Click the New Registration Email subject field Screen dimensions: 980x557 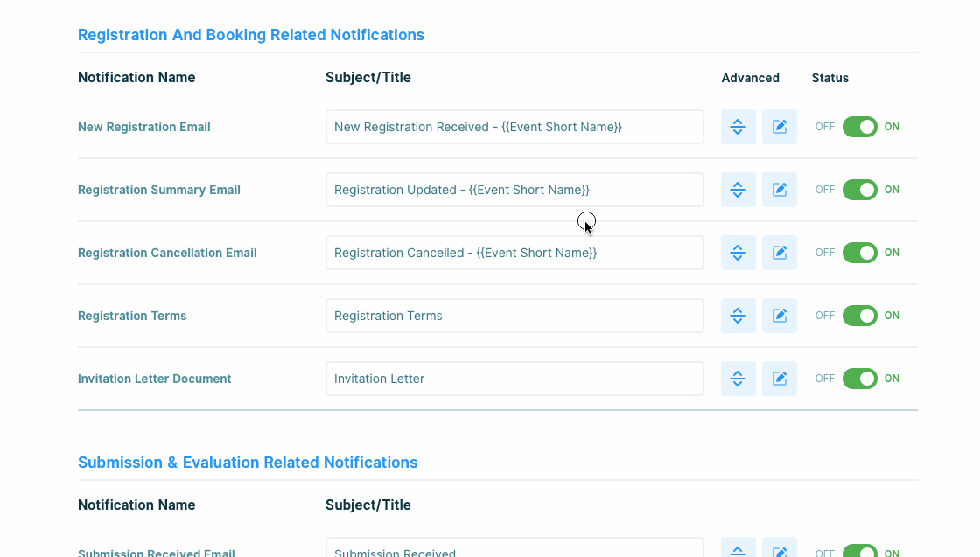(x=514, y=127)
